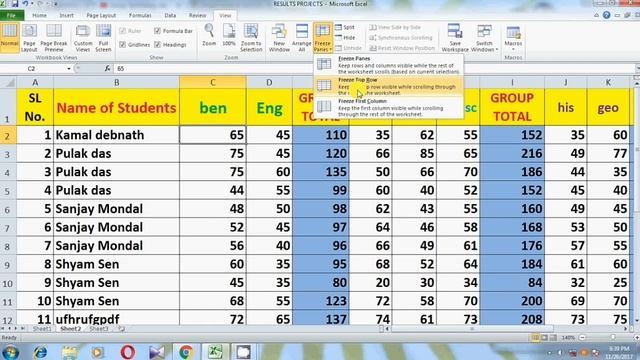Open the Zoom magnifier tool
This screenshot has width=640, height=360.
(x=209, y=35)
